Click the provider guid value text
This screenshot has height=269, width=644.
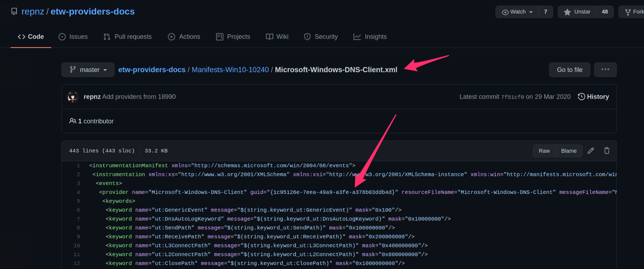(333, 192)
